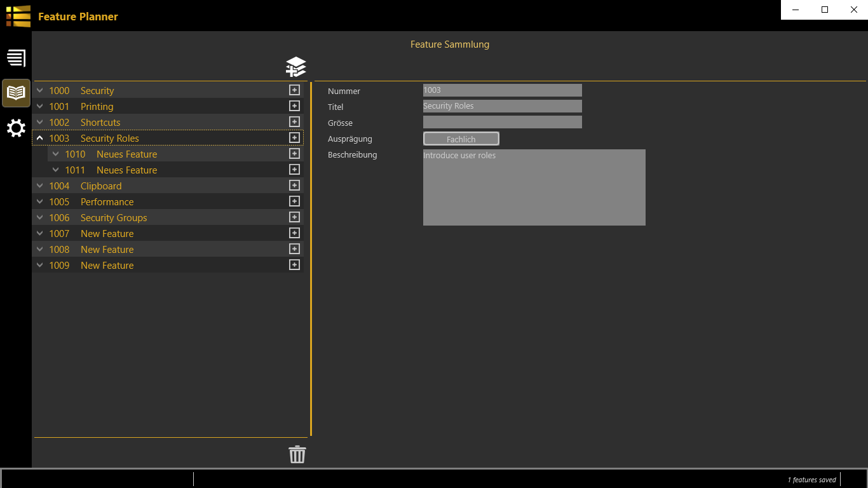Close the Feature Planner window
Screen dimensions: 868x488
coord(853,10)
